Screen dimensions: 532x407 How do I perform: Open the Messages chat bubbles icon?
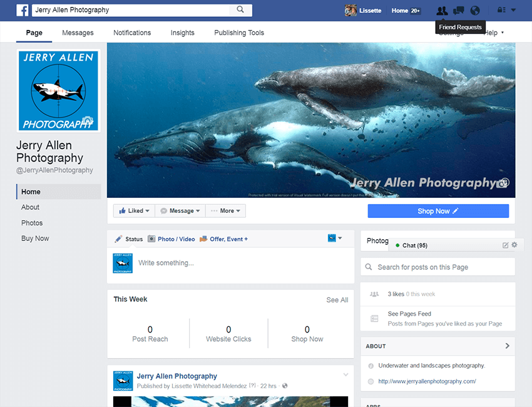[x=459, y=11]
